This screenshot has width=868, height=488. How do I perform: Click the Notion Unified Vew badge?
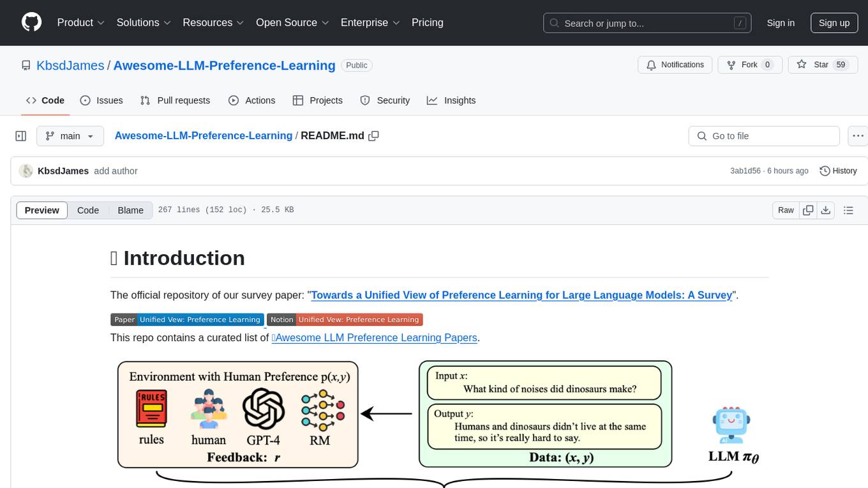tap(345, 319)
